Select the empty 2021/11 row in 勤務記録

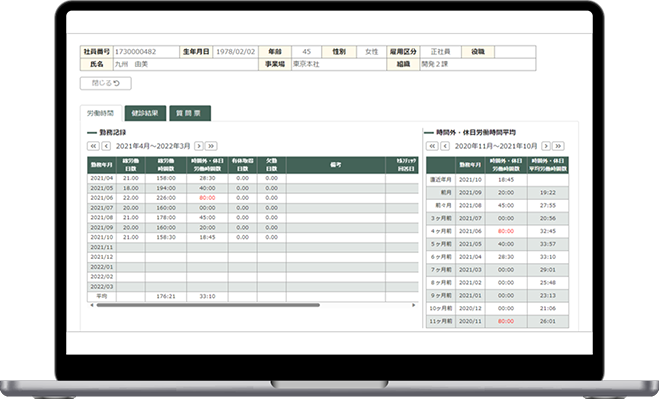pos(253,247)
